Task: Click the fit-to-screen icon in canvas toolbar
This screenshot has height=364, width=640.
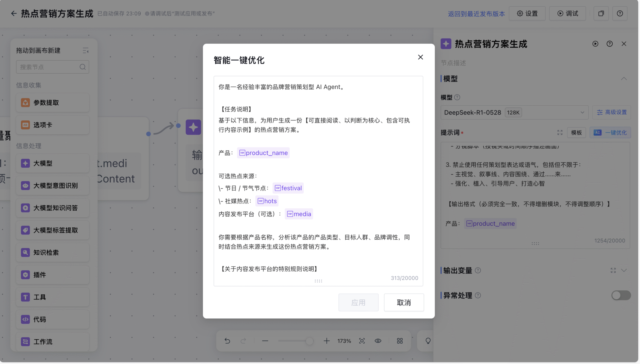Action: click(x=362, y=341)
